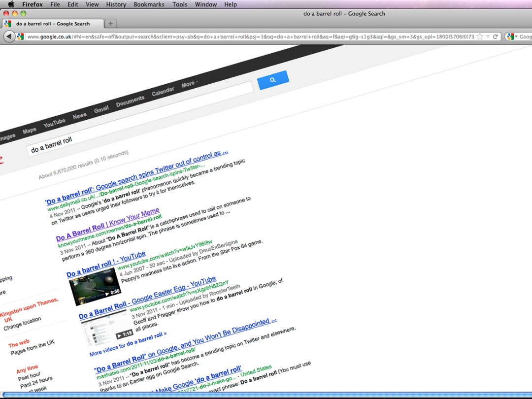Screen dimensions: 532x399
Task: Open the History menu
Action: [116, 4]
